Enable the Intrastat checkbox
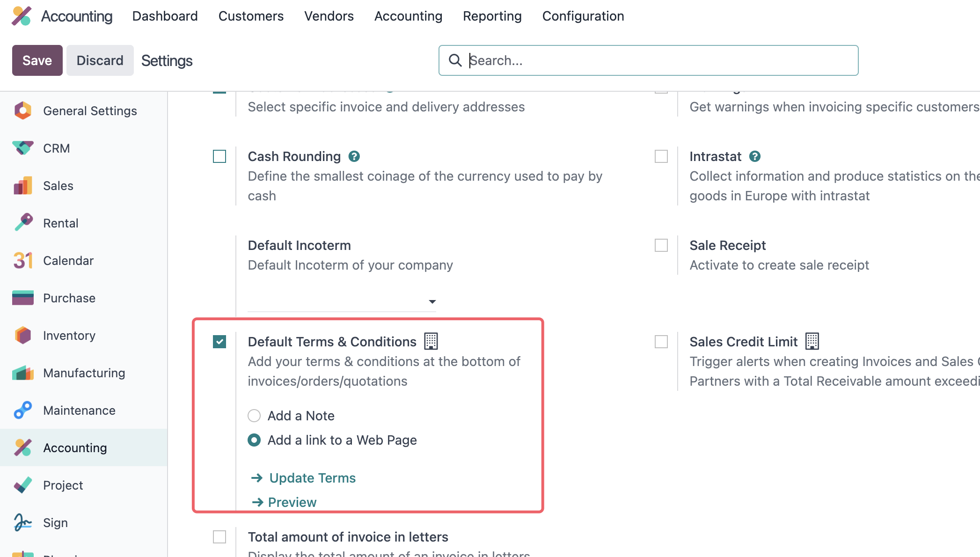This screenshot has width=980, height=557. (x=661, y=156)
